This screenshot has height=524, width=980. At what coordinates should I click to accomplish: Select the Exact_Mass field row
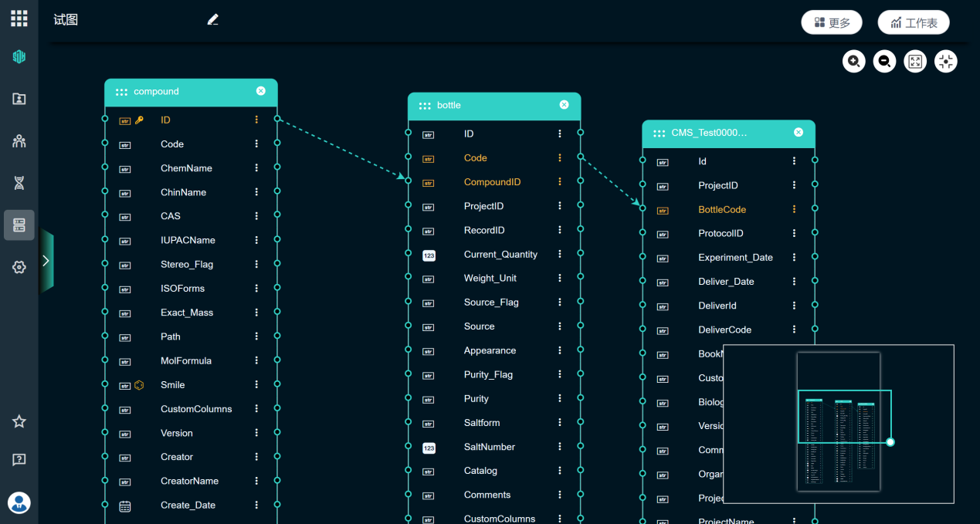191,313
